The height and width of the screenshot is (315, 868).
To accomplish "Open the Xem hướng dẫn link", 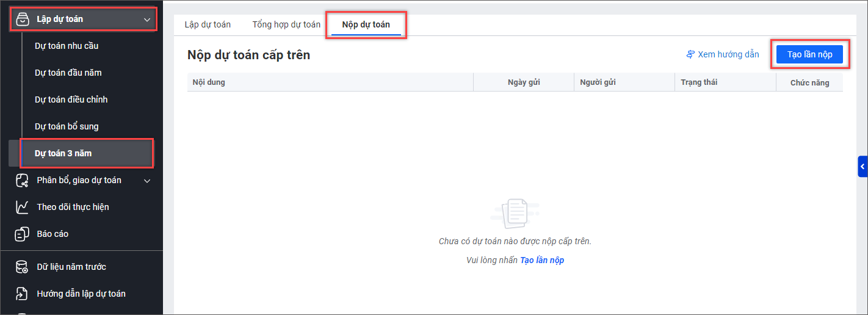I will [x=728, y=54].
